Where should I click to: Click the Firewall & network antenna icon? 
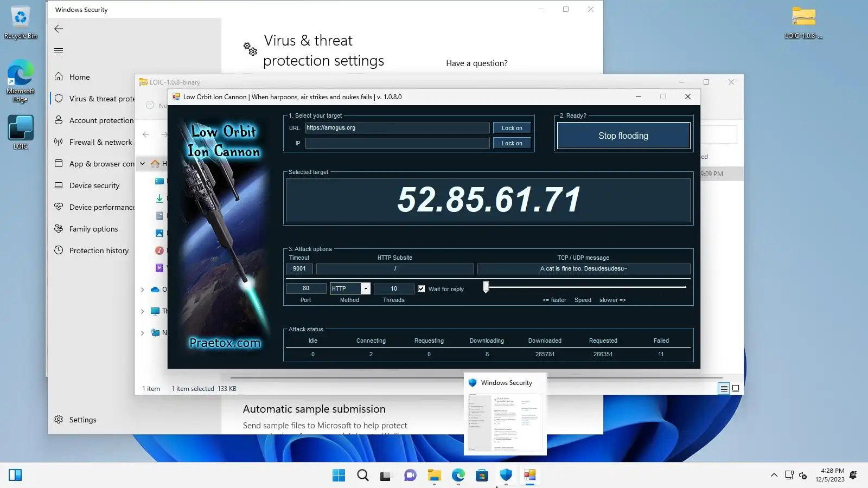pos(59,142)
